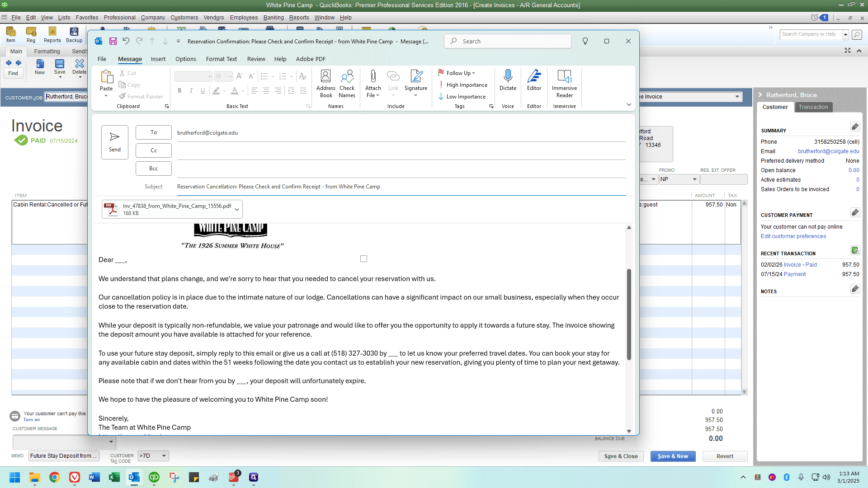The width and height of the screenshot is (868, 488).
Task: Open the font name dropdown
Action: pos(210,76)
